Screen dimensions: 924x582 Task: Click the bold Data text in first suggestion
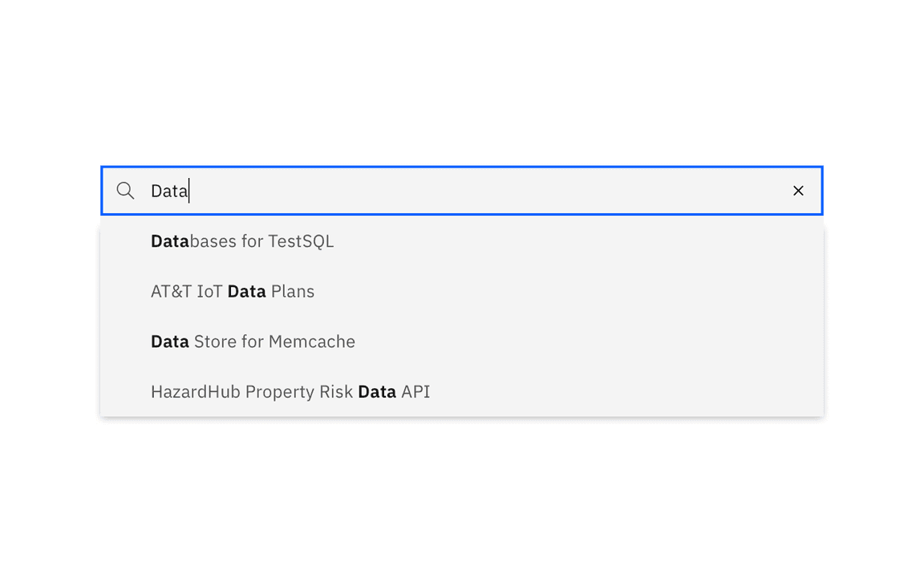169,240
